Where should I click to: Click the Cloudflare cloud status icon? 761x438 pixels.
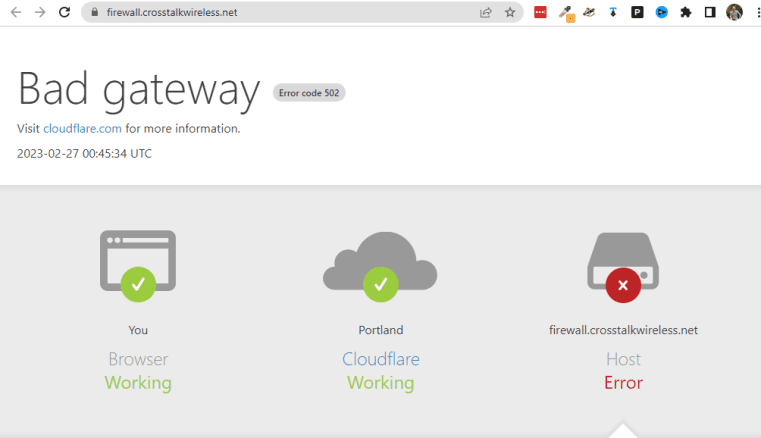(x=380, y=266)
